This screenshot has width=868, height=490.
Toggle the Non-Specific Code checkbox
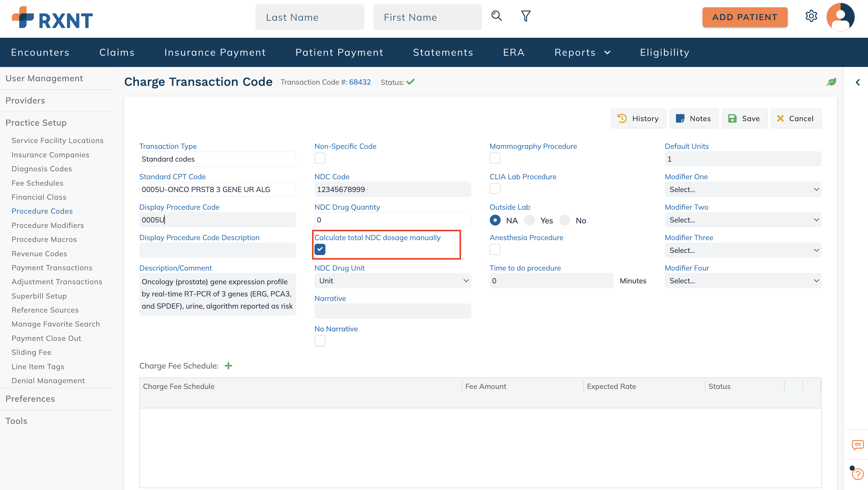[320, 158]
